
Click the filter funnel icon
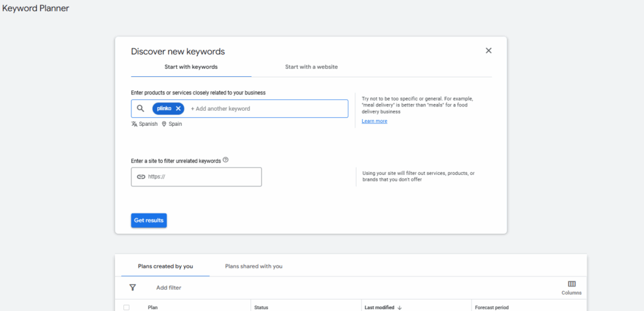(x=132, y=288)
